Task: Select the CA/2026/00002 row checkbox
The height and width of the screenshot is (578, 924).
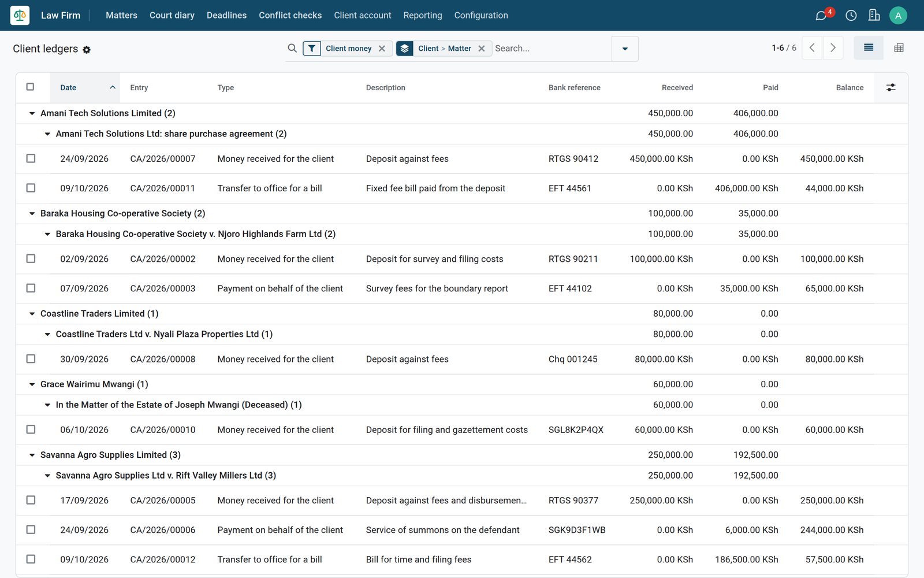Action: [31, 258]
